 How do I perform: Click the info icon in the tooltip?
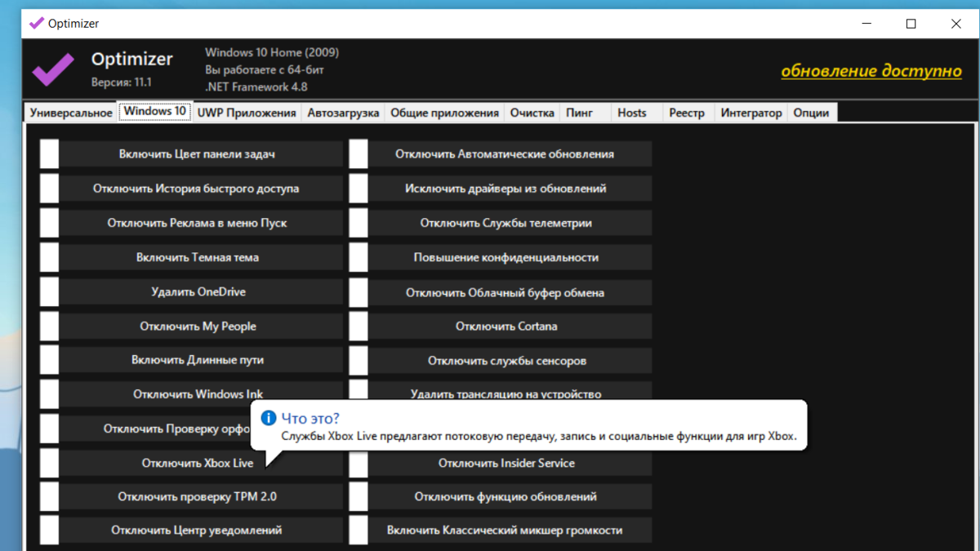coord(268,418)
